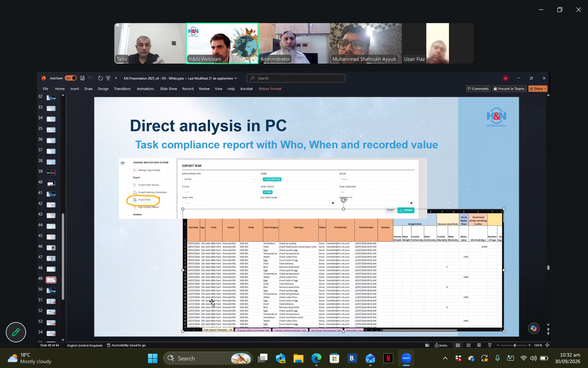Switch to Reading View icon
The height and width of the screenshot is (368, 588).
479,345
